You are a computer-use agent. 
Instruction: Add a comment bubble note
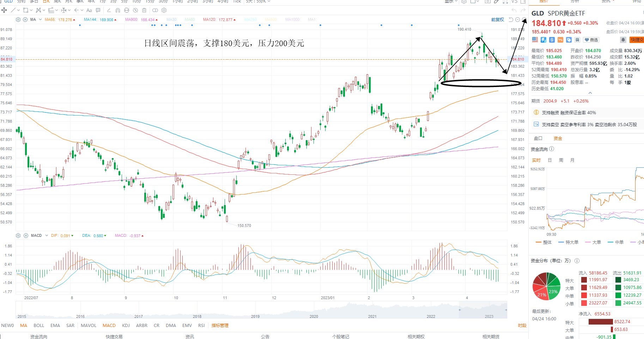[x=98, y=10]
